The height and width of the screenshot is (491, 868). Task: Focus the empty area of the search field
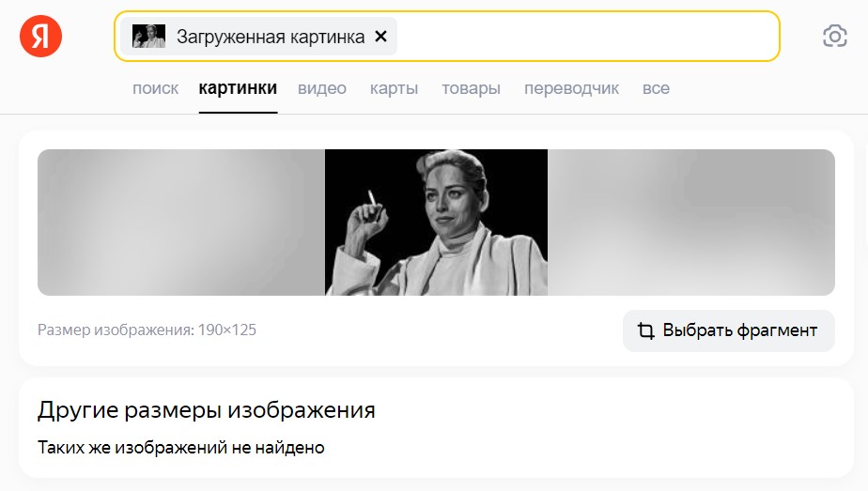pyautogui.click(x=587, y=37)
